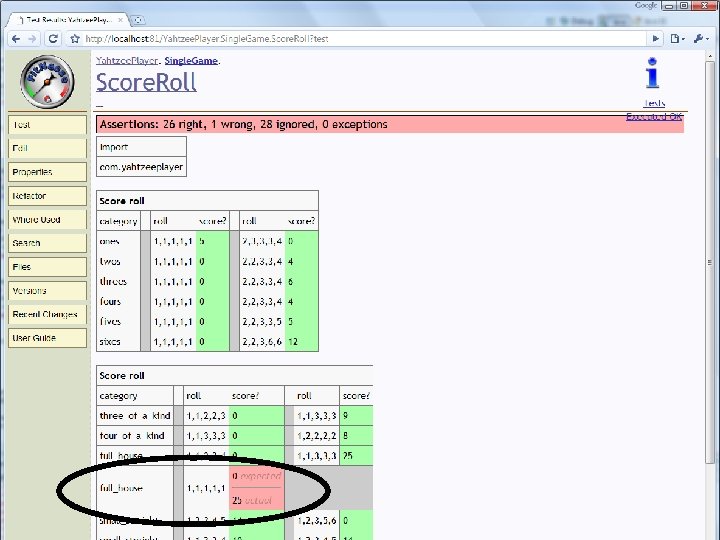
Task: Click the Tests link under info icon
Action: pyautogui.click(x=654, y=103)
